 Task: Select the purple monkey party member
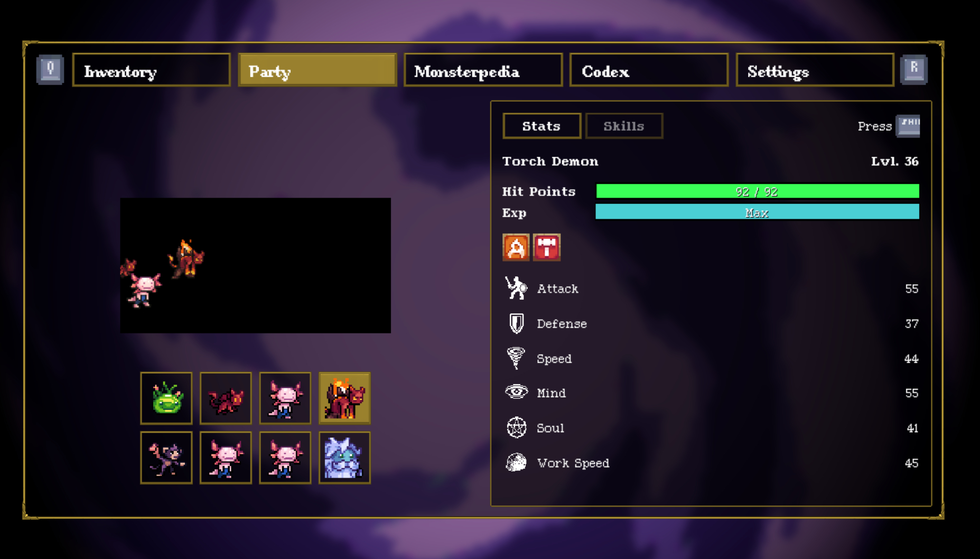point(166,458)
